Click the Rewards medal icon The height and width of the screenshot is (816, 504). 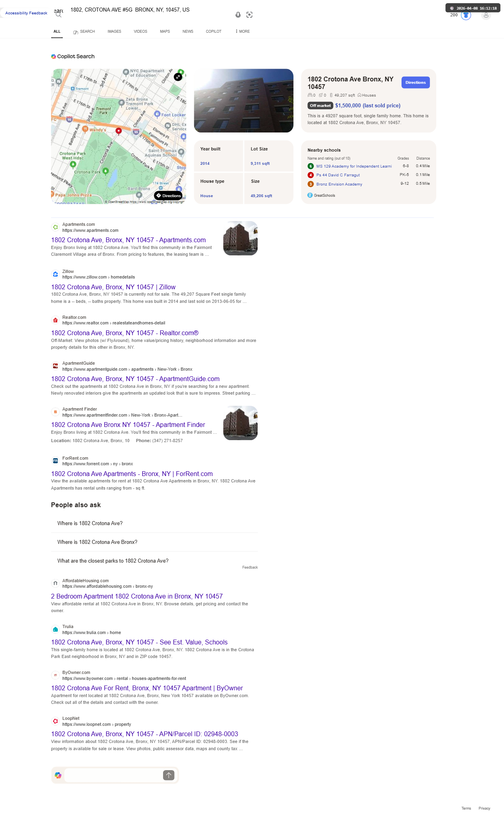coord(466,15)
